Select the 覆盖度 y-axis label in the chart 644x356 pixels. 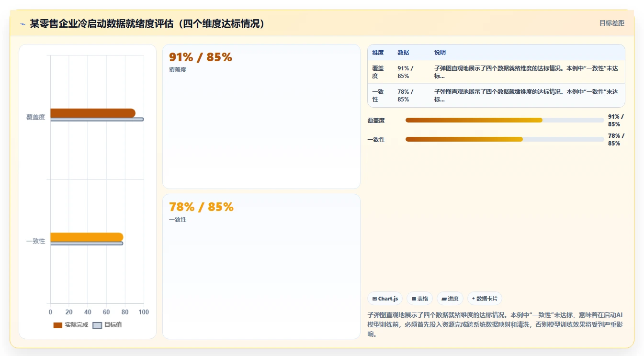36,117
